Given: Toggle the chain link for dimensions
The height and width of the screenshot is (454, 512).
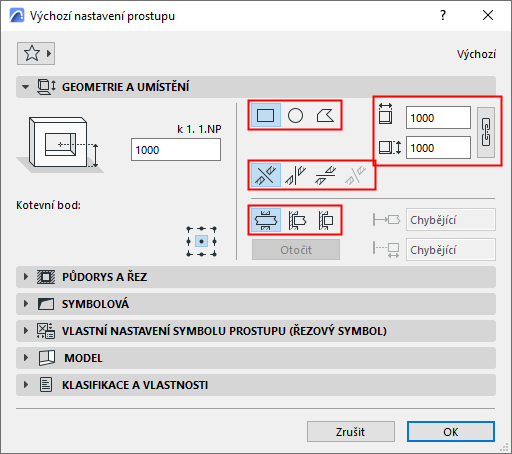Looking at the screenshot, I should click(486, 132).
